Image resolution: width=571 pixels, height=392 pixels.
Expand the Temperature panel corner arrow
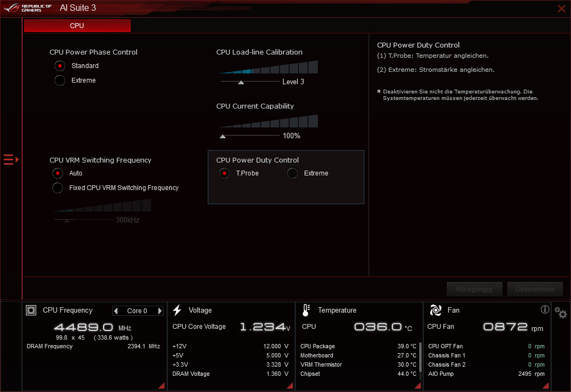pyautogui.click(x=417, y=385)
